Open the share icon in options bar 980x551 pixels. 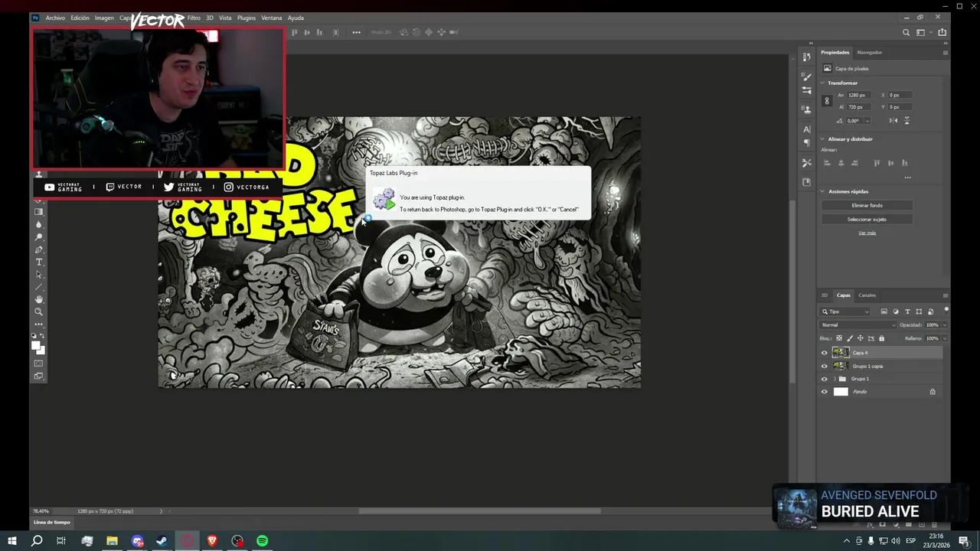[942, 32]
